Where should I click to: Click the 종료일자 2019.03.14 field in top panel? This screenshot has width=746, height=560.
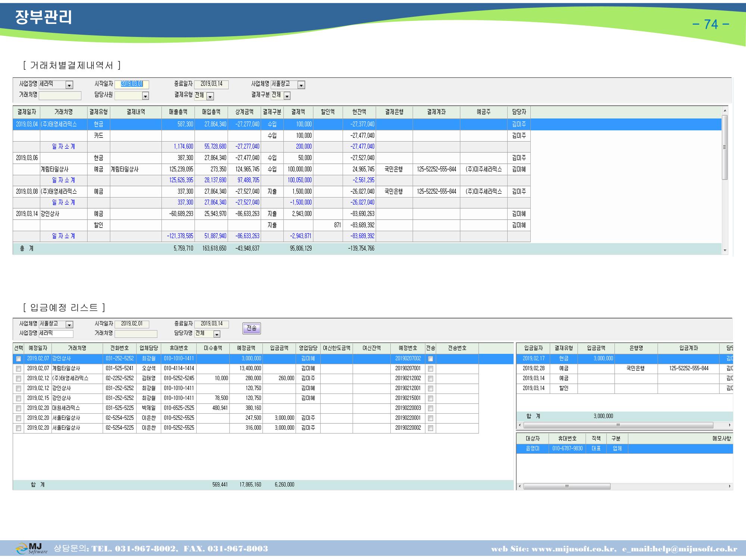point(212,84)
